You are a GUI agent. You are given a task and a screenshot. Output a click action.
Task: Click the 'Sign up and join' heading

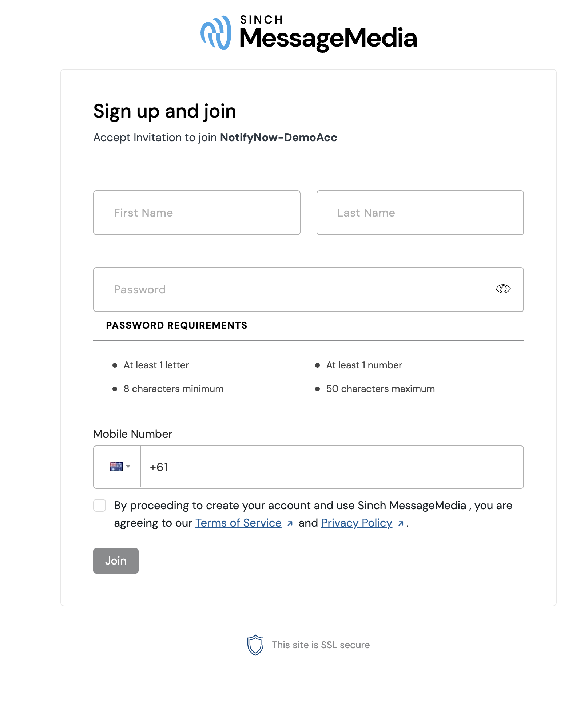pos(164,111)
